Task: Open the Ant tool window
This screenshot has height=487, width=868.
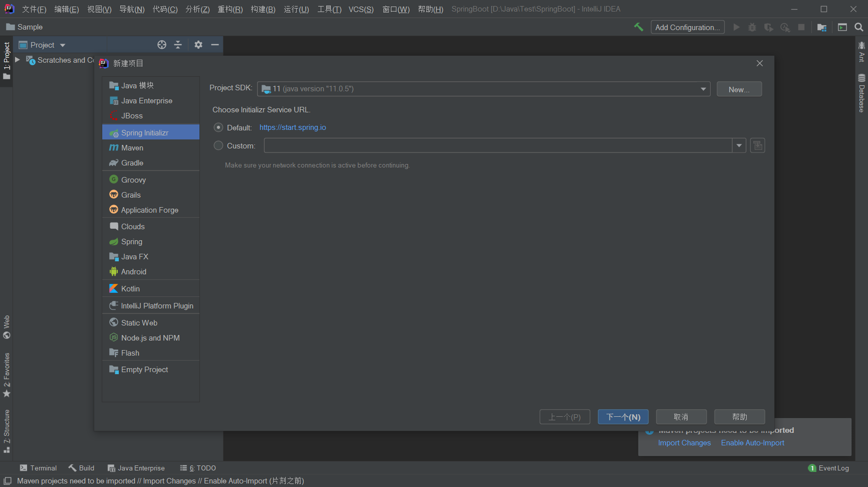Action: coord(861,52)
